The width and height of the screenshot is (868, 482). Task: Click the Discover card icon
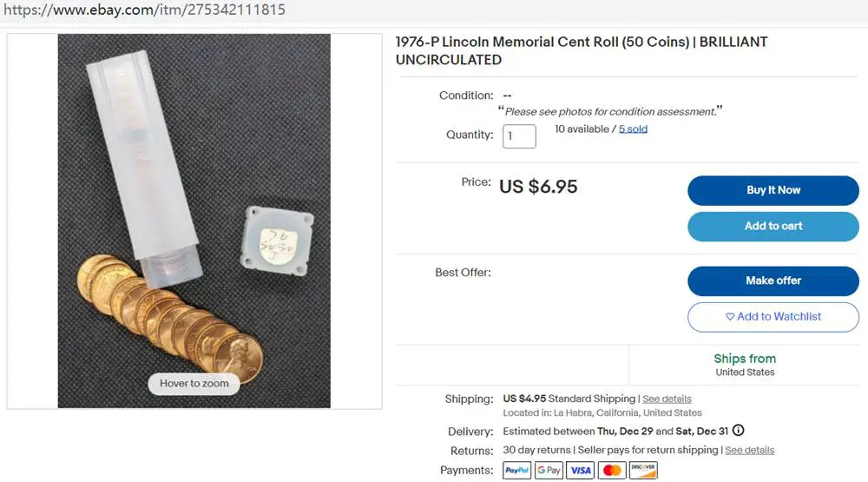pyautogui.click(x=643, y=471)
